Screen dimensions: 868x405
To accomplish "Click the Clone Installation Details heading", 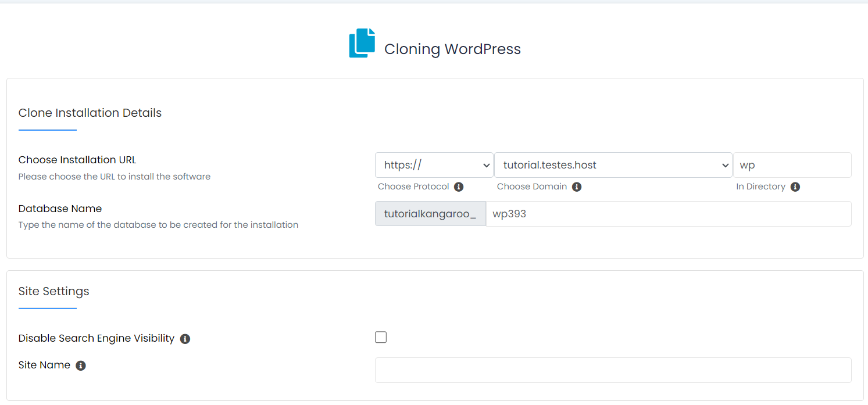I will point(90,113).
